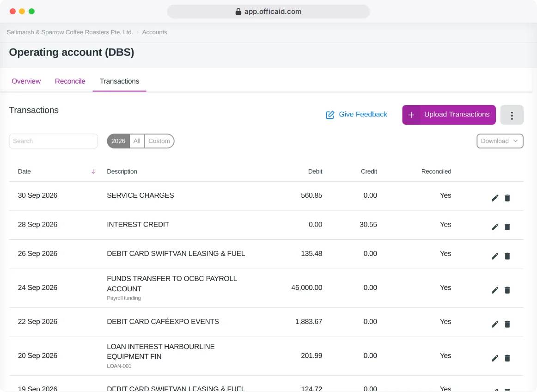537x392 pixels.
Task: Delete the INTEREST CREDIT transaction
Action: (x=507, y=227)
